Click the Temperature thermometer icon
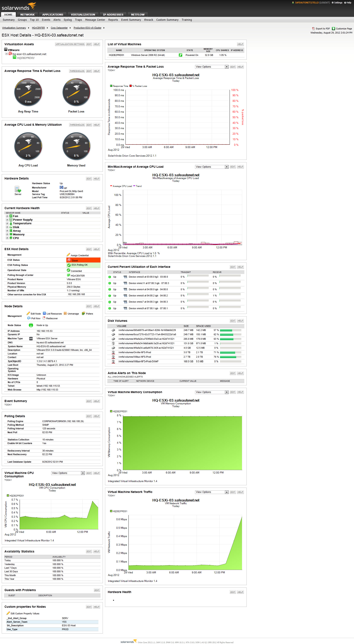Screen dimensions: 354x644 (11, 223)
